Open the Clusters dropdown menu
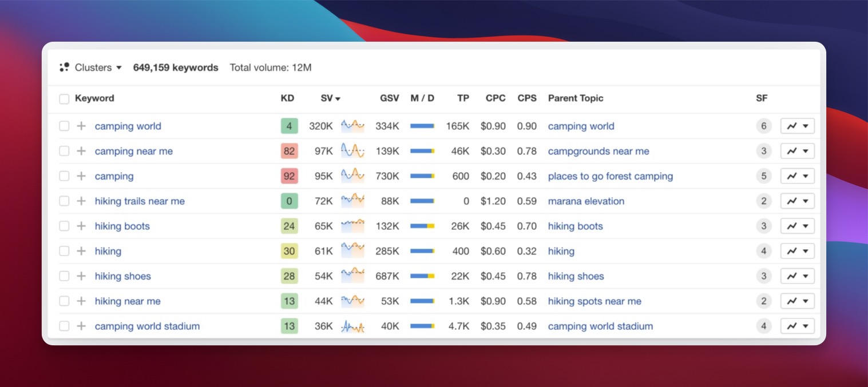 click(119, 67)
